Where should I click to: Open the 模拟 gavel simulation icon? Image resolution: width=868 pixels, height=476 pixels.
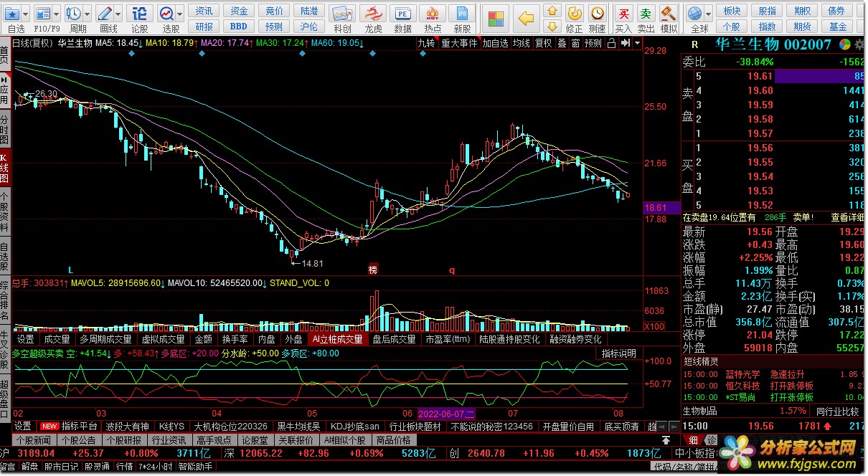pos(669,14)
